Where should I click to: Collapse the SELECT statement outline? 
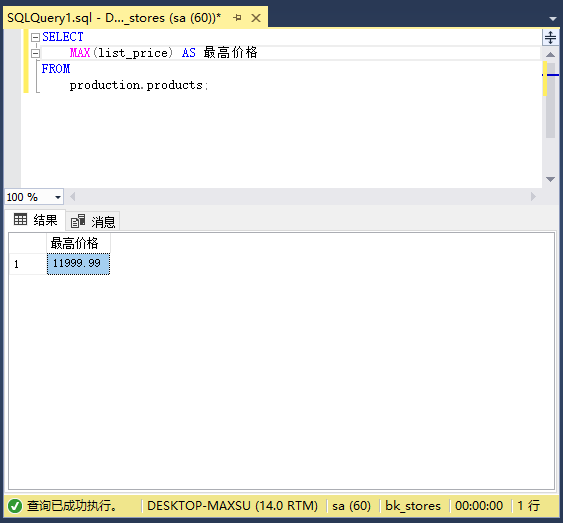[35, 37]
